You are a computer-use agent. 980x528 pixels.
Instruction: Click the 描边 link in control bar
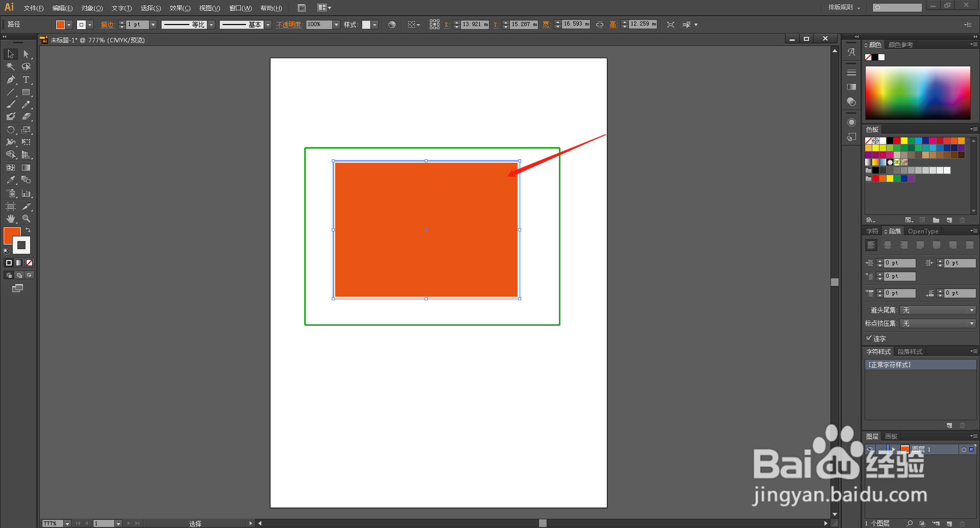point(107,25)
